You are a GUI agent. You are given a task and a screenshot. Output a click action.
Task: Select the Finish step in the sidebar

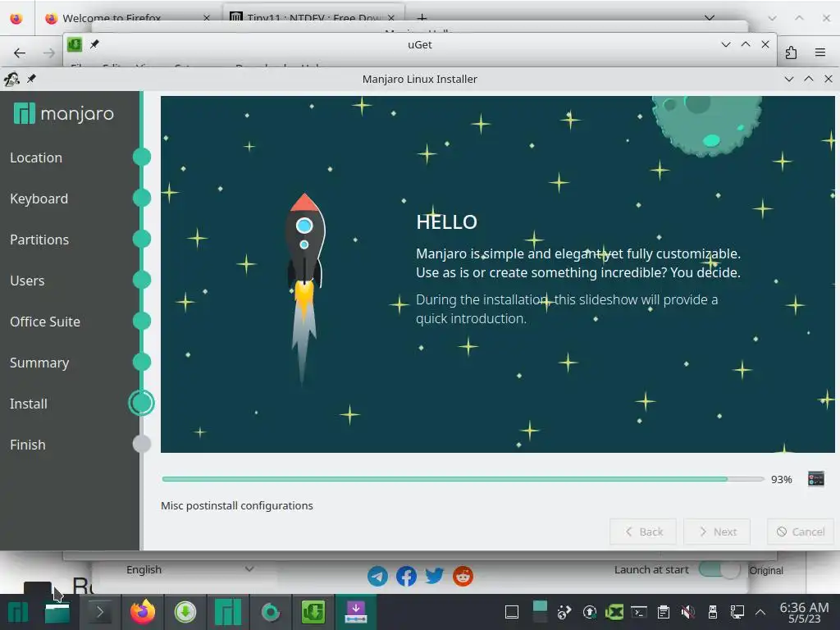(x=27, y=445)
